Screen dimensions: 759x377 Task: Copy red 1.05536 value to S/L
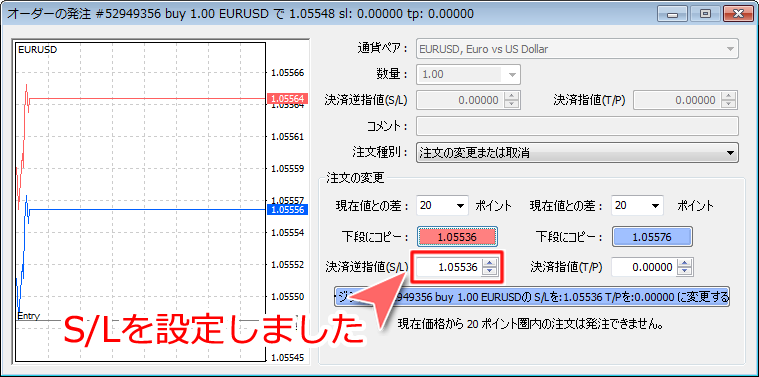coord(457,237)
